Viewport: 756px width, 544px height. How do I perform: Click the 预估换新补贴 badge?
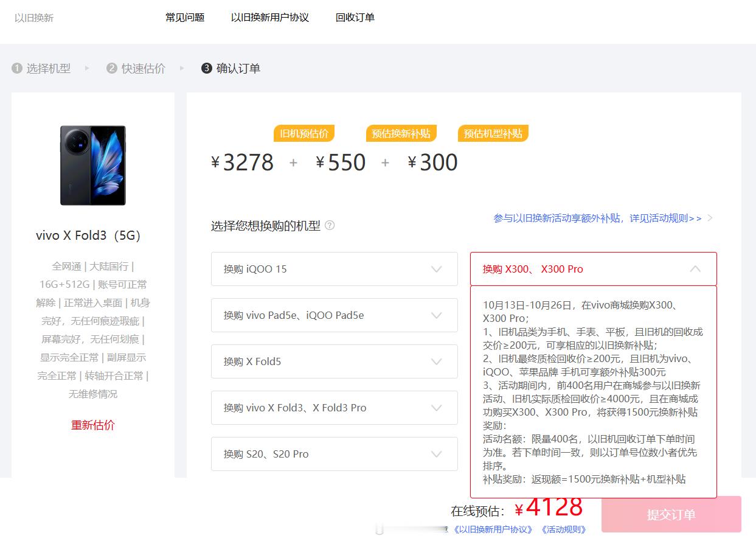pos(401,133)
